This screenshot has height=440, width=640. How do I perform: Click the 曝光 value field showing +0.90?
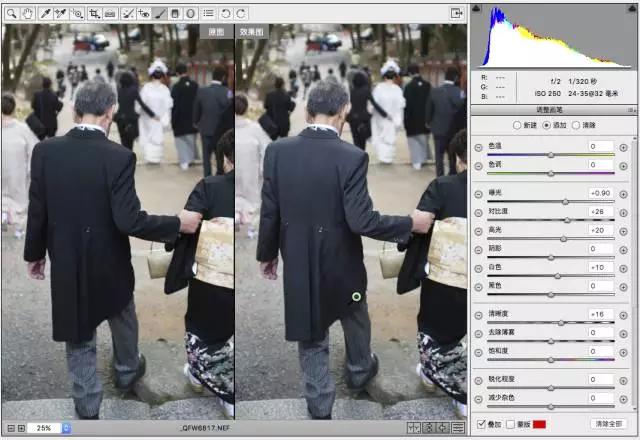[600, 193]
